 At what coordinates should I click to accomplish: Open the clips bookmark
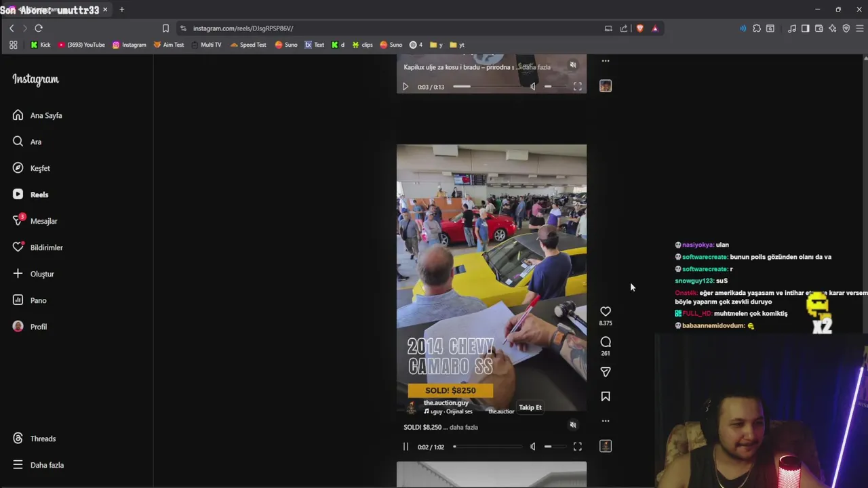pos(362,45)
